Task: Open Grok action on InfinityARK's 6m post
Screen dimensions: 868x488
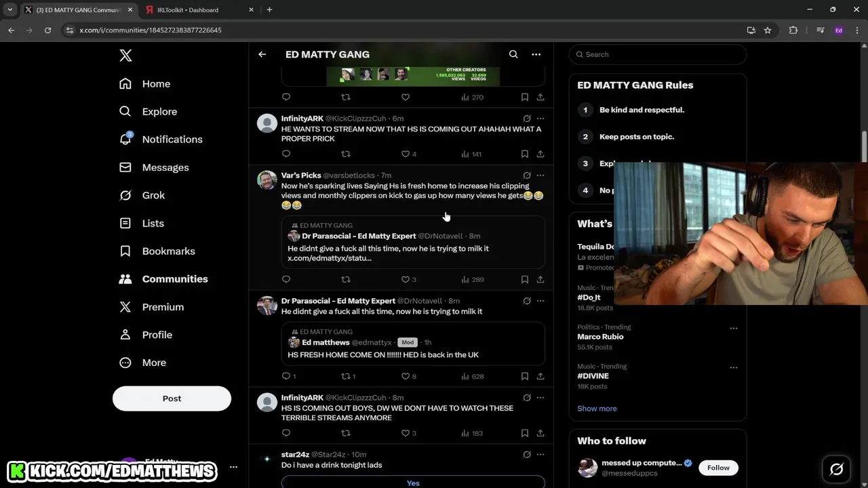Action: [527, 119]
